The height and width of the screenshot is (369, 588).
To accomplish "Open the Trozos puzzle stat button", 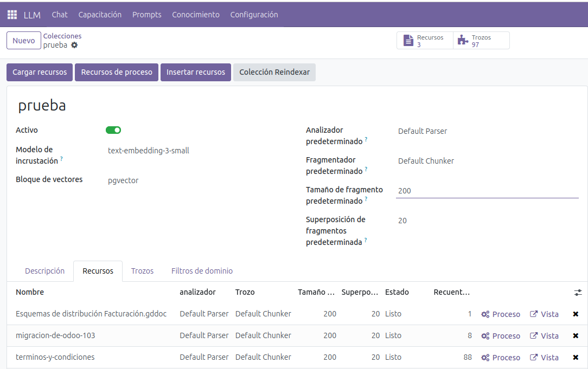I will coord(481,41).
